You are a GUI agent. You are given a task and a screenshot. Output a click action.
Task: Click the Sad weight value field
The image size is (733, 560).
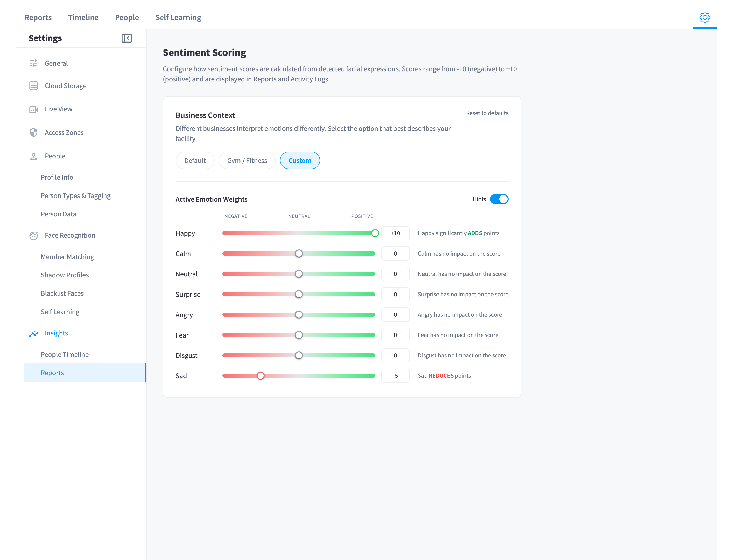click(395, 376)
